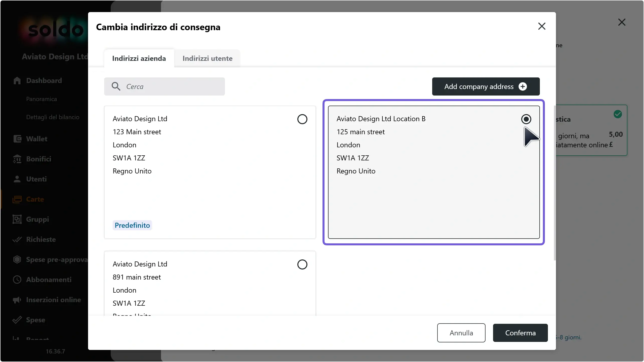This screenshot has height=362, width=644.
Task: Click 'Aviato Design Ltd Location B' text
Action: [381, 119]
